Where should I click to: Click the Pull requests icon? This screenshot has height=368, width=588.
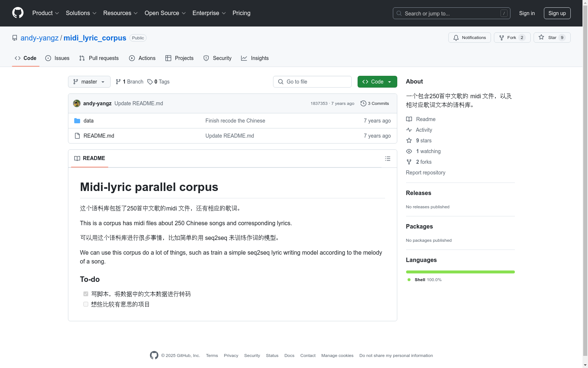[82, 58]
